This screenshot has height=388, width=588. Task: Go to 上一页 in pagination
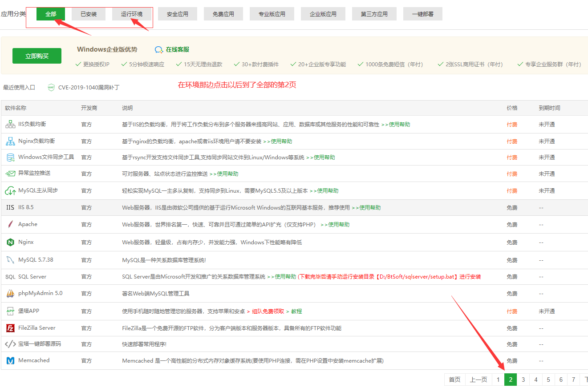point(479,380)
